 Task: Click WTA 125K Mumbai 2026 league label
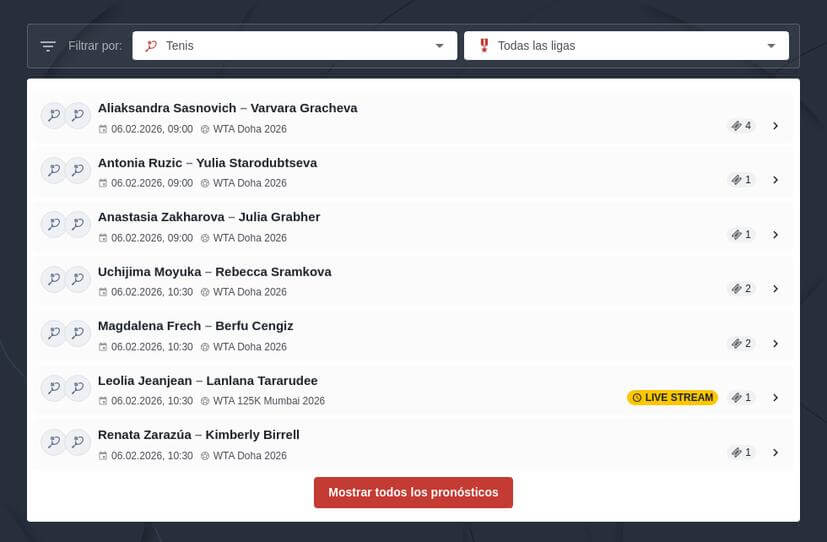pyautogui.click(x=269, y=401)
